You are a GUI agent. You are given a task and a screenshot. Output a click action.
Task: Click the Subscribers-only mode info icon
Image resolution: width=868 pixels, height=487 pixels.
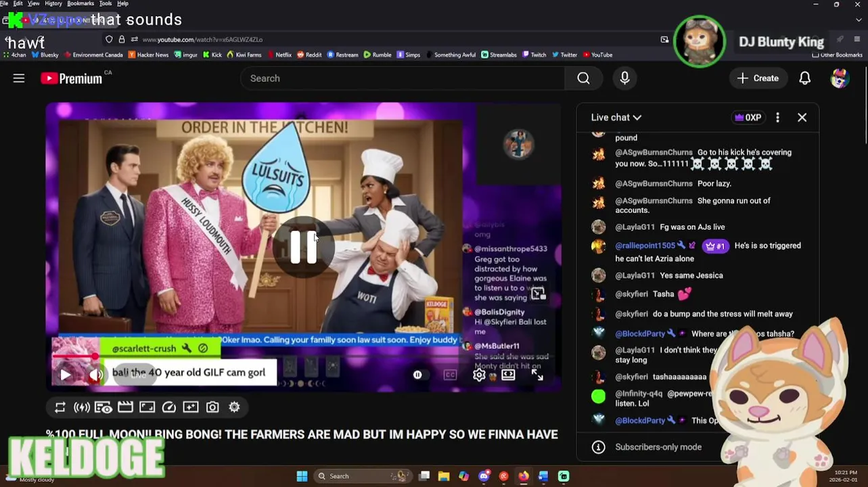(x=598, y=447)
